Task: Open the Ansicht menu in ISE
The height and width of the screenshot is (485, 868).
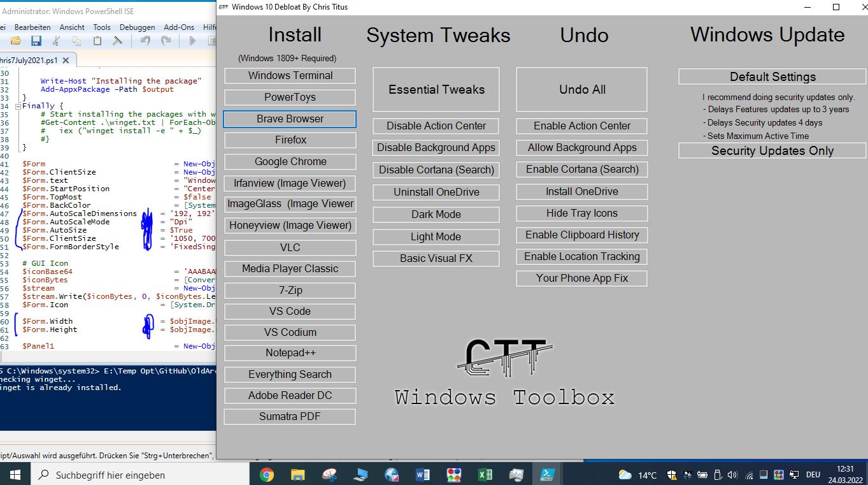Action: point(72,27)
